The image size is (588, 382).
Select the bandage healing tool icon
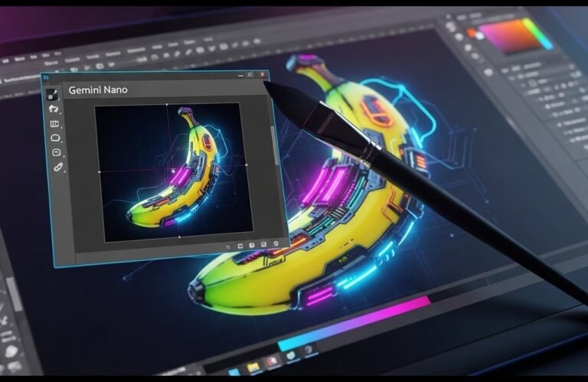coord(57,168)
